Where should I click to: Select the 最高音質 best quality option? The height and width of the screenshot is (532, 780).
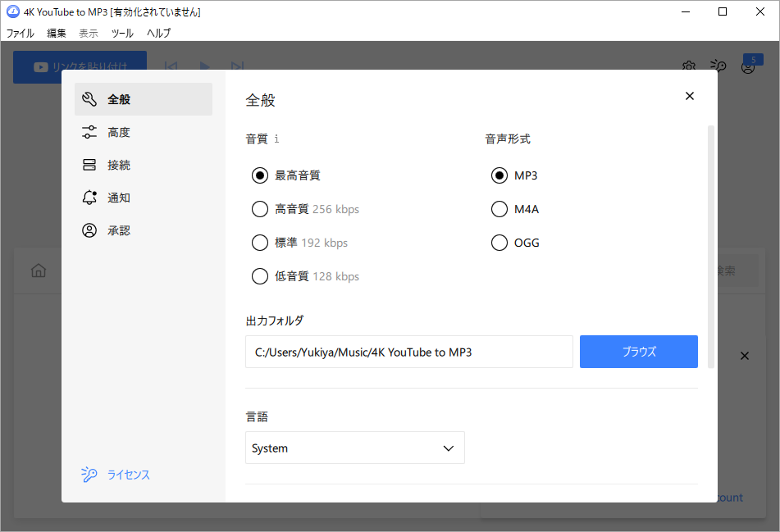[x=286, y=175]
